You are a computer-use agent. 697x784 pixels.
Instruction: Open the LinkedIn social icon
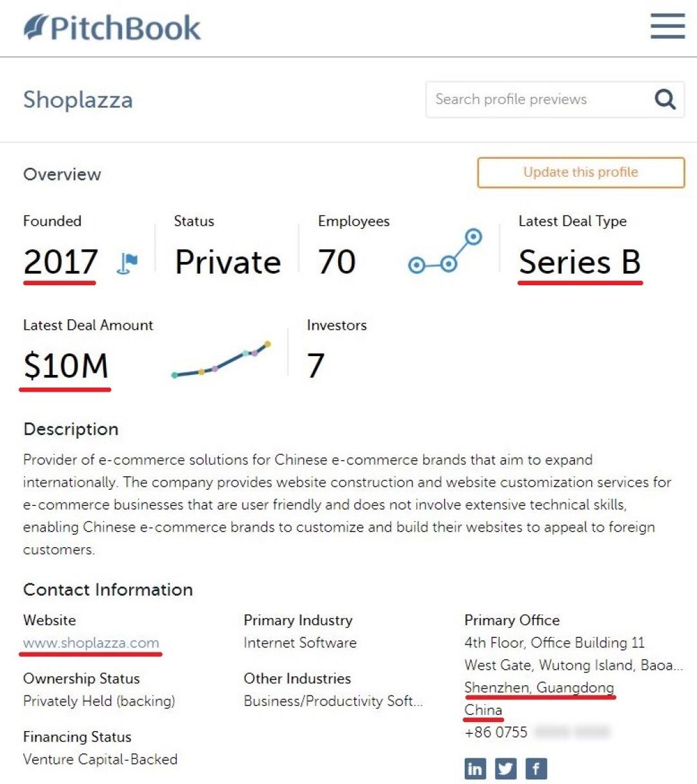coord(475,769)
